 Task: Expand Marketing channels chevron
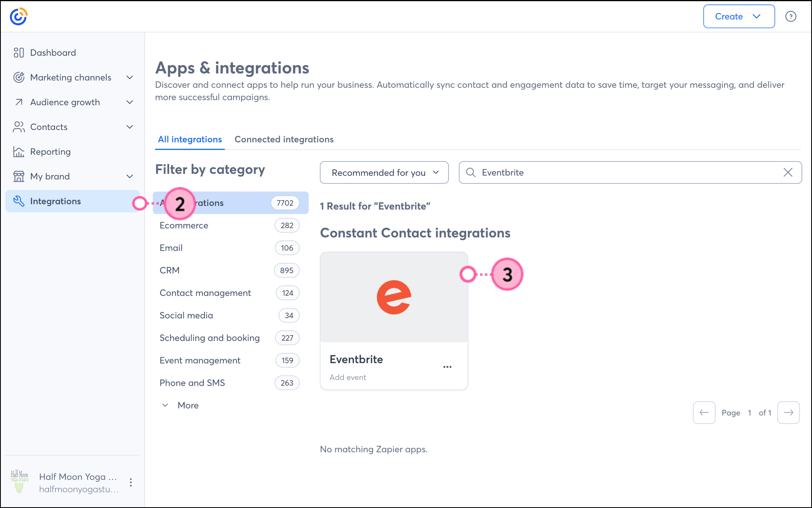[130, 77]
